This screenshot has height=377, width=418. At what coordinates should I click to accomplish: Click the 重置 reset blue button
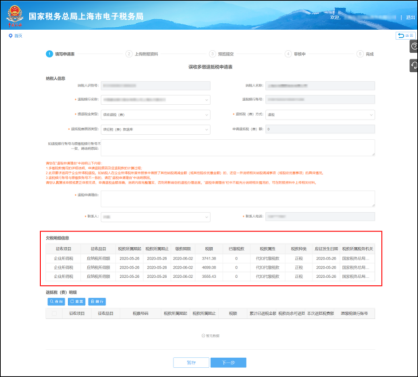coord(77,302)
